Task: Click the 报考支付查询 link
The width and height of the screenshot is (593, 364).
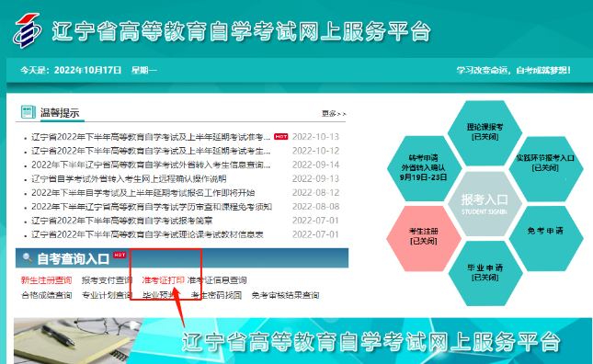Action: coord(107,280)
